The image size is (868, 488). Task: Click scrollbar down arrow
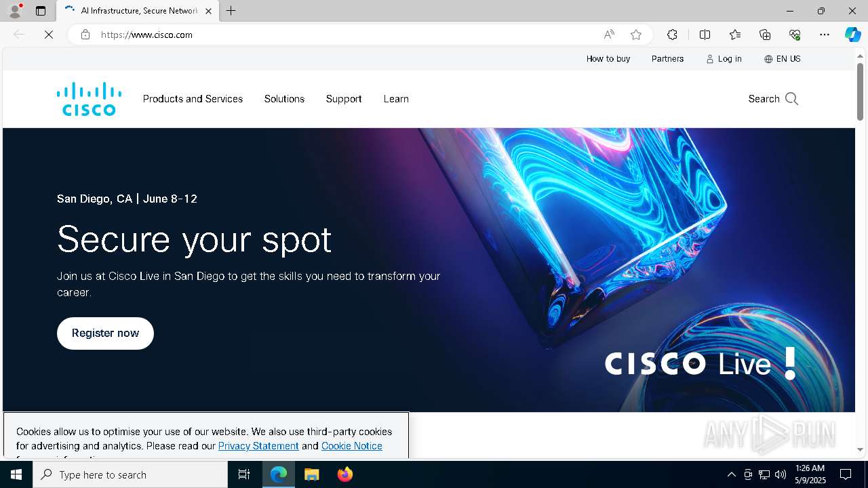pos(860,449)
